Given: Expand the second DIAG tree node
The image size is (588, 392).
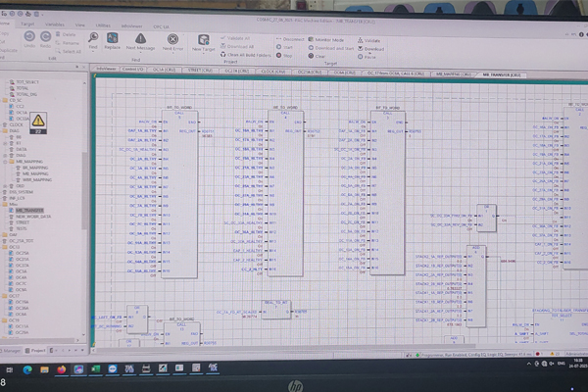Looking at the screenshot, I should pyautogui.click(x=5, y=155).
